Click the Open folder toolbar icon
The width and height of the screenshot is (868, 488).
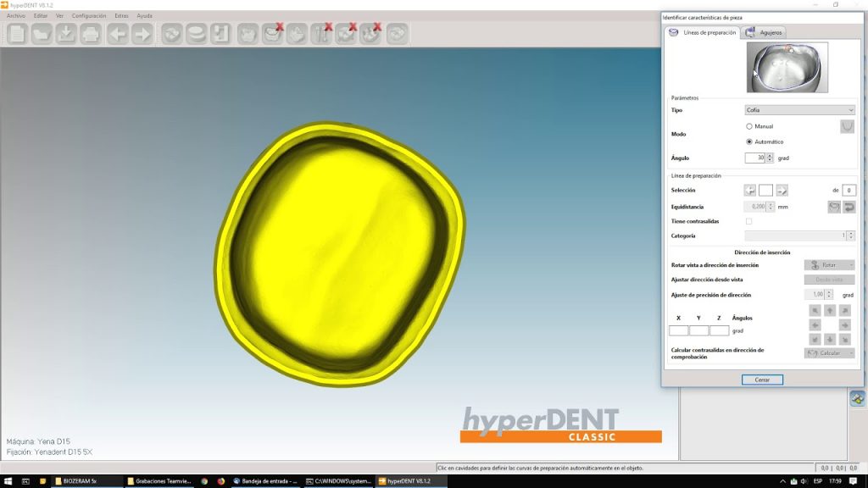click(42, 34)
